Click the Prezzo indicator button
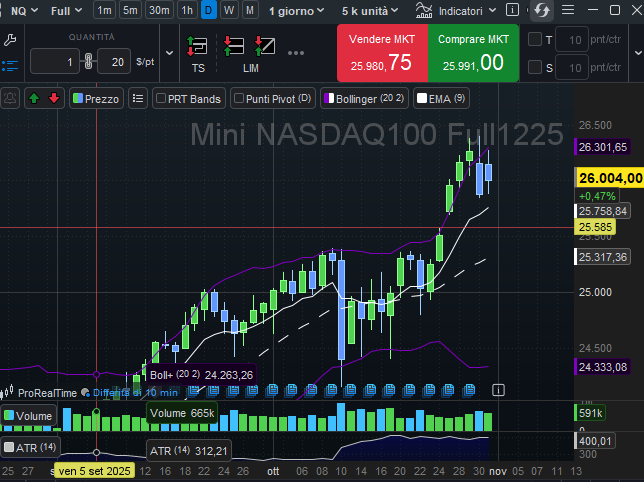This screenshot has width=644, height=482. [x=97, y=99]
